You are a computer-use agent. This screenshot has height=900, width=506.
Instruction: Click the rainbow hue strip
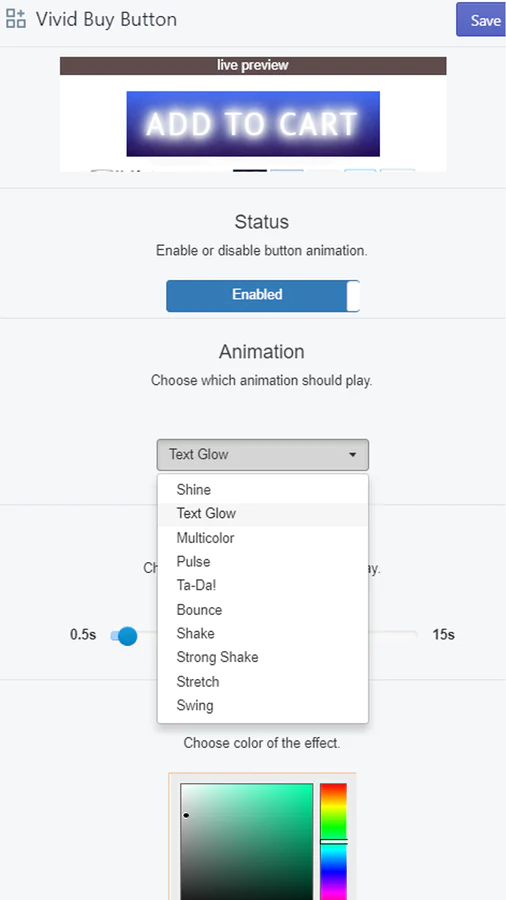333,841
